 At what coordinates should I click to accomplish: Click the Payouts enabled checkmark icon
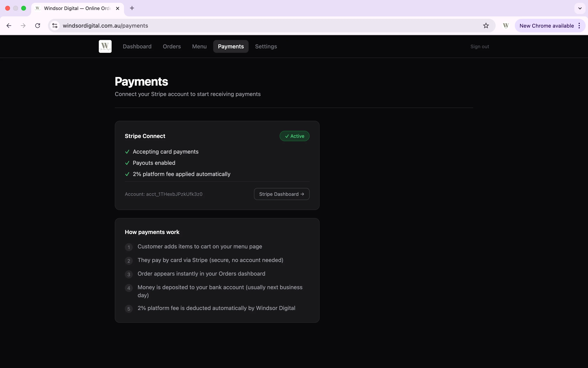(x=127, y=163)
